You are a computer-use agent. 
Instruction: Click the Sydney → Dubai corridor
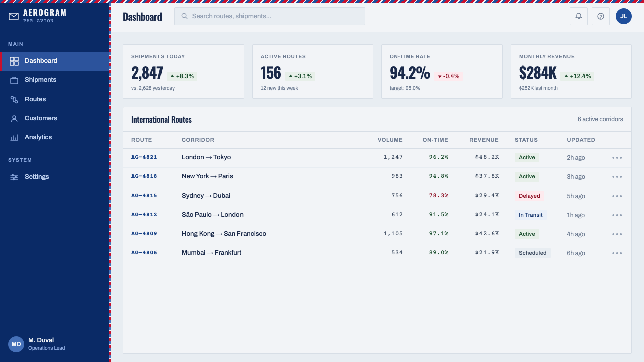[x=206, y=196]
